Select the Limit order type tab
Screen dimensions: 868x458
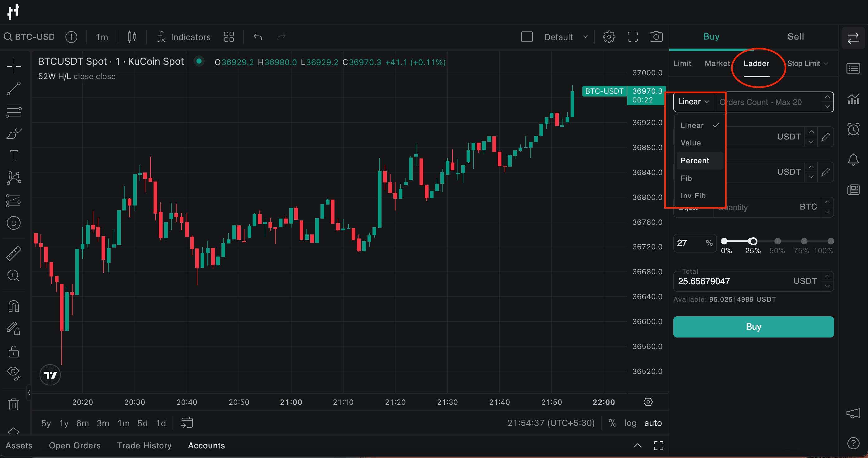pos(682,64)
